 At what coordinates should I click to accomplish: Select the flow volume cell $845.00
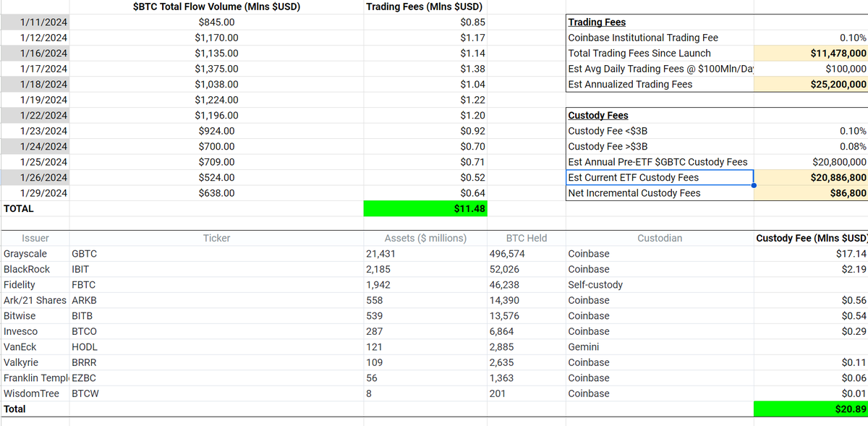point(216,22)
